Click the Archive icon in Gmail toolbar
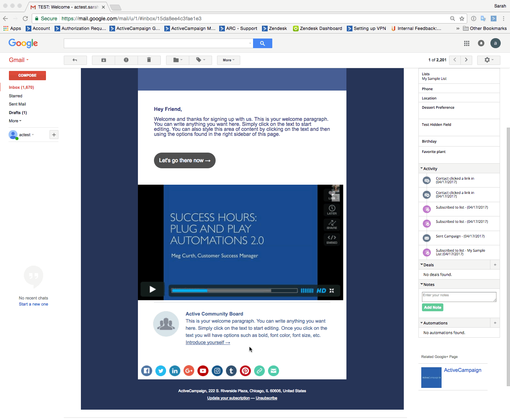The width and height of the screenshot is (510, 420). (x=103, y=60)
